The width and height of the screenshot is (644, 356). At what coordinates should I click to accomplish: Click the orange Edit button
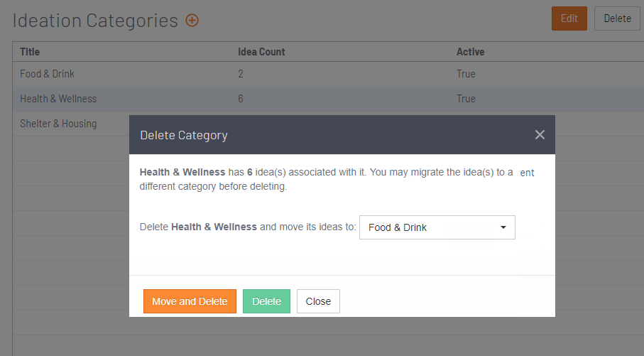[x=569, y=18]
